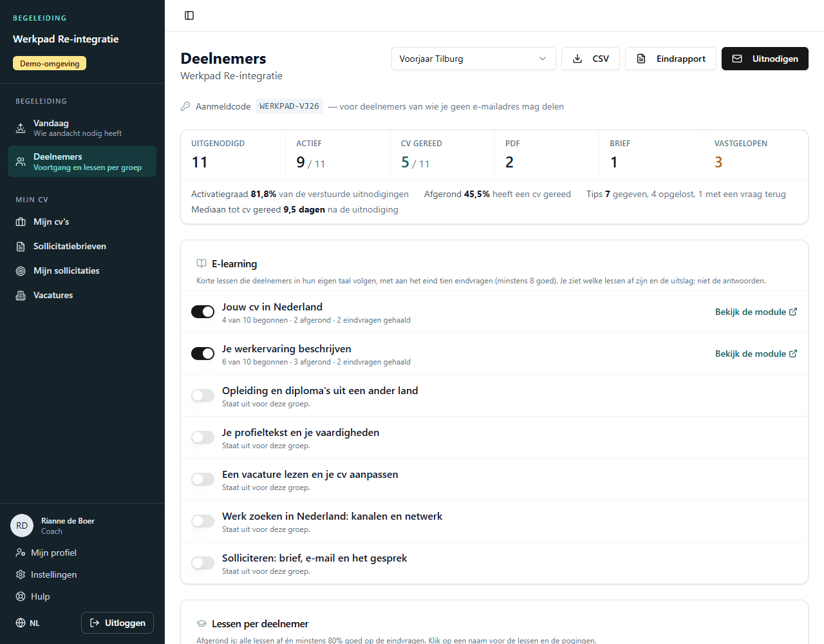
Task: Click the download icon in CSV button
Action: pyautogui.click(x=577, y=59)
